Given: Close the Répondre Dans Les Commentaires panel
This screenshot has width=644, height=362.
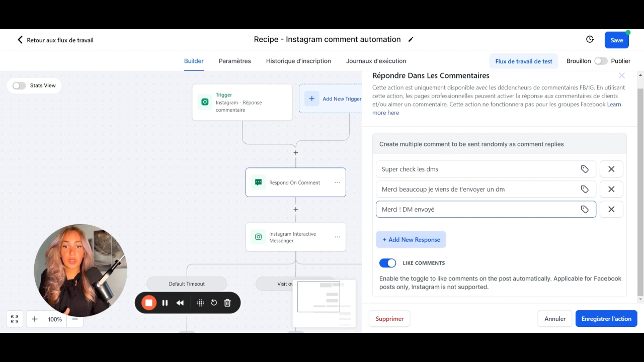Looking at the screenshot, I should pos(622,75).
